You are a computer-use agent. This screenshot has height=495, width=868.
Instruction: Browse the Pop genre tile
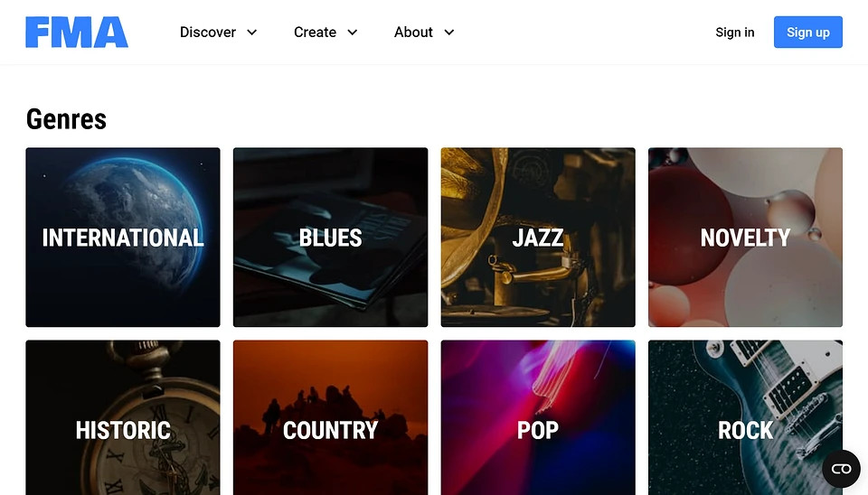point(538,430)
